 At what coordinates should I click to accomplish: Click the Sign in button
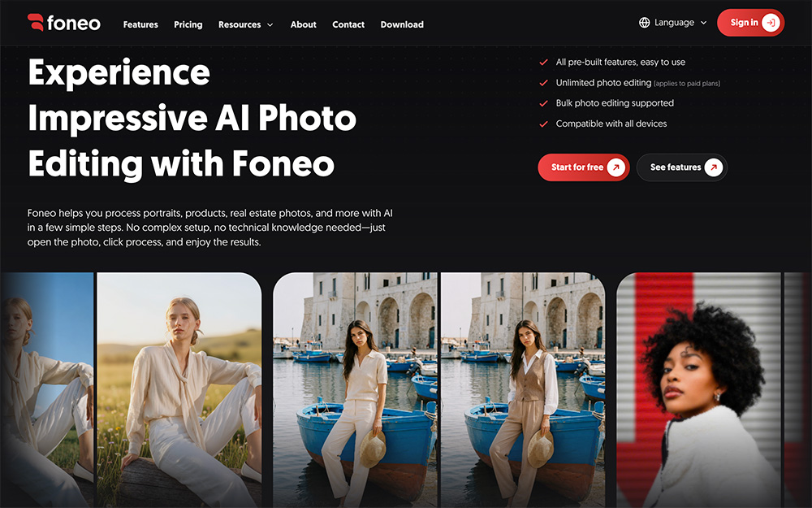(750, 23)
